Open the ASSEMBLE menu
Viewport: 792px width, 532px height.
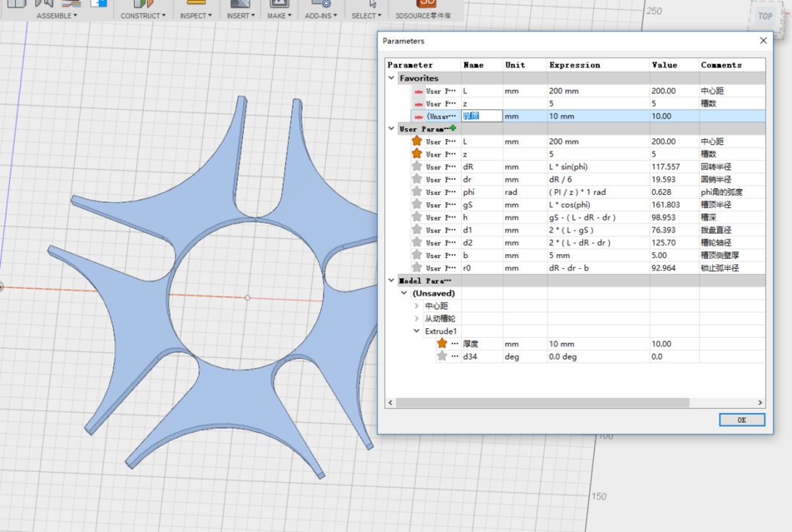[56, 15]
